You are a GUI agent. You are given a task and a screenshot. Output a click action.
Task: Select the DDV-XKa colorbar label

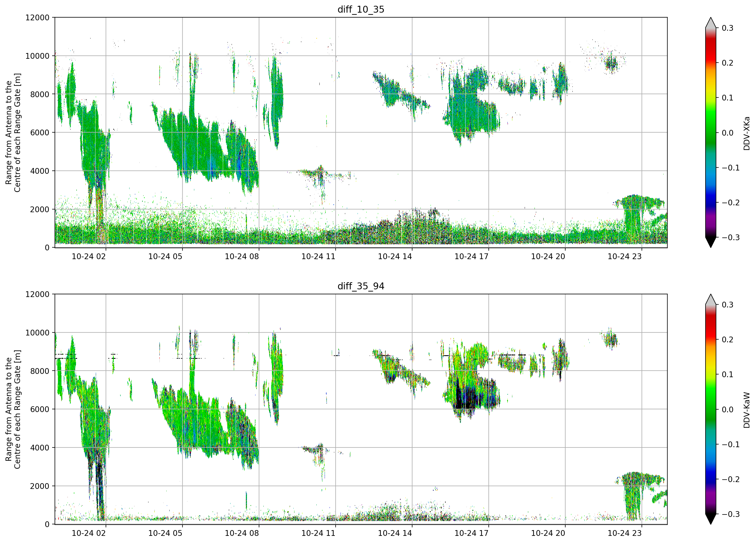(746, 133)
